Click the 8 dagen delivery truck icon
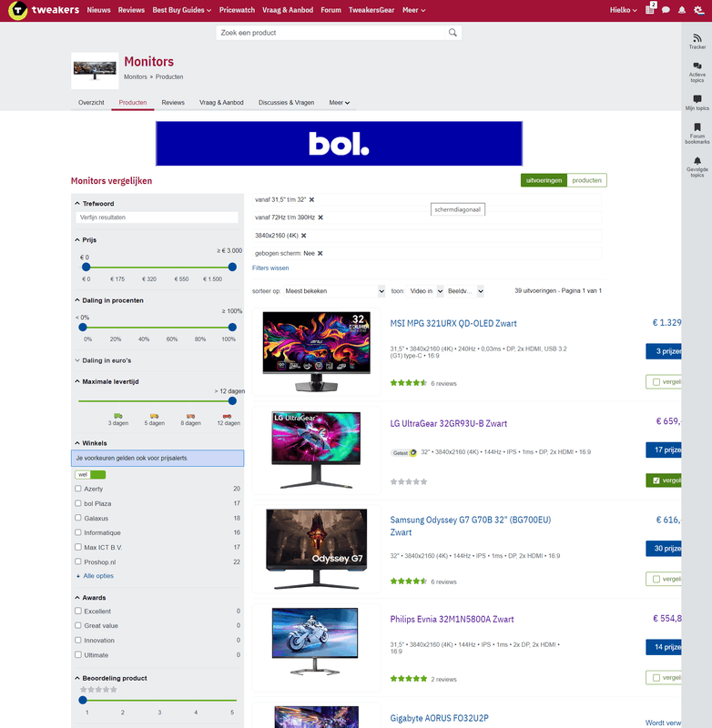The height and width of the screenshot is (728, 712). tap(190, 416)
